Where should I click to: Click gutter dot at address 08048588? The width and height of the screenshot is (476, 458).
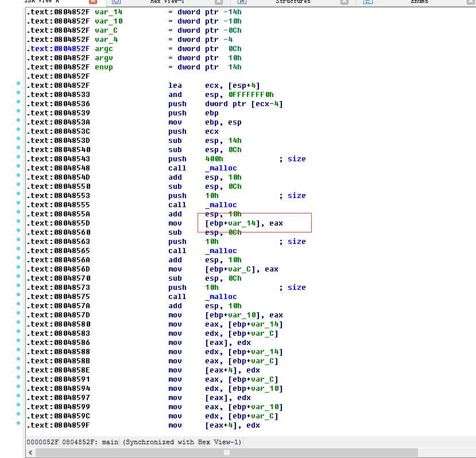pyautogui.click(x=18, y=350)
